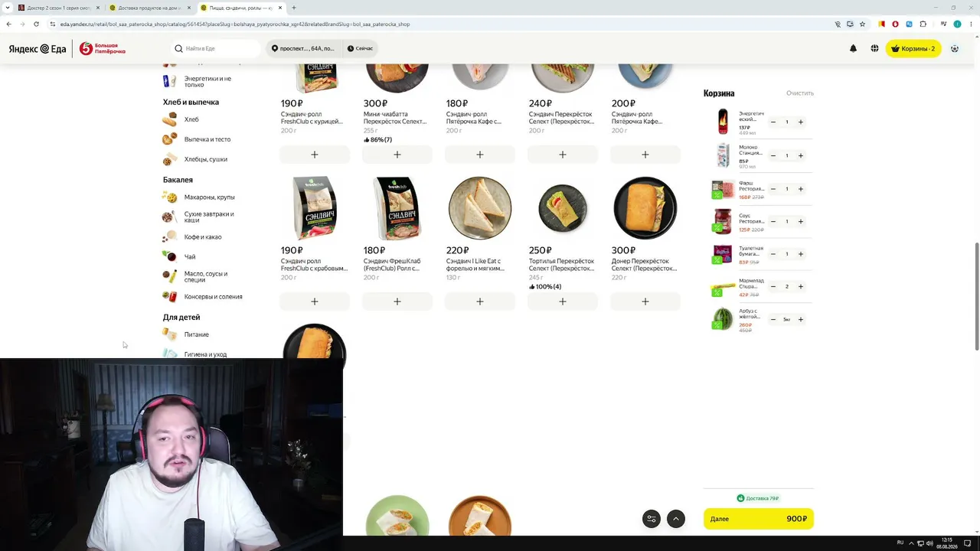Decrease quantity of Фарш Ресторация

coord(773,189)
